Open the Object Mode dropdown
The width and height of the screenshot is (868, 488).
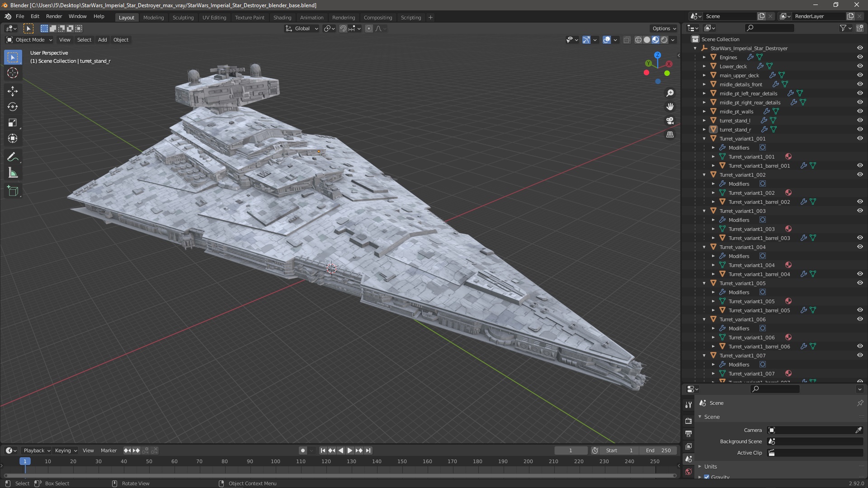(x=30, y=40)
